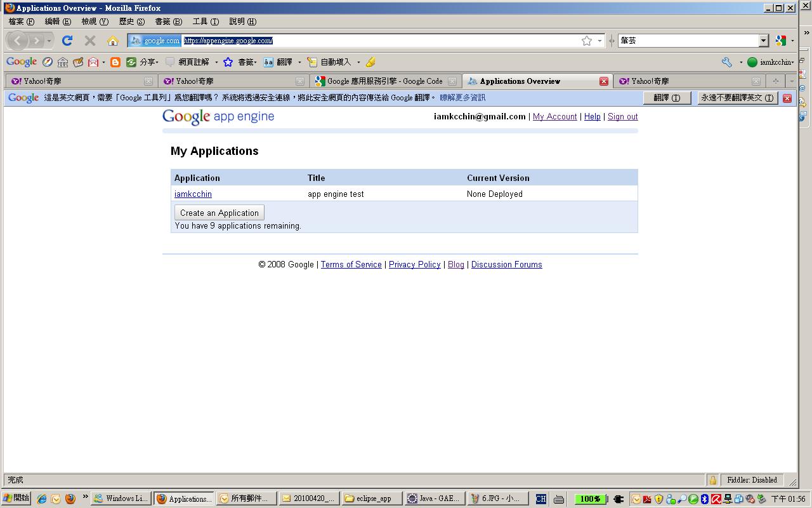Open the dropdown arrow beside Gmail icon
The width and height of the screenshot is (812, 508).
(x=103, y=62)
